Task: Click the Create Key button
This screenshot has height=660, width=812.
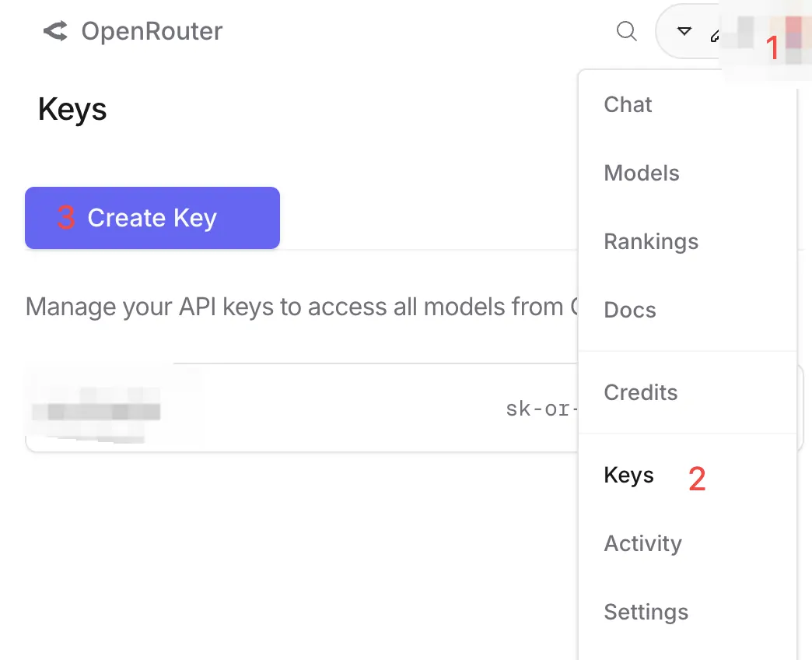Action: coord(152,218)
